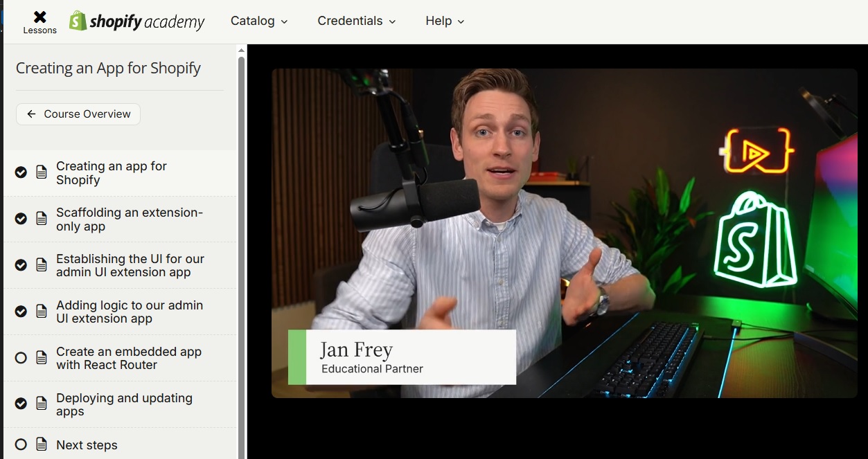Click the Course Overview button

78,114
